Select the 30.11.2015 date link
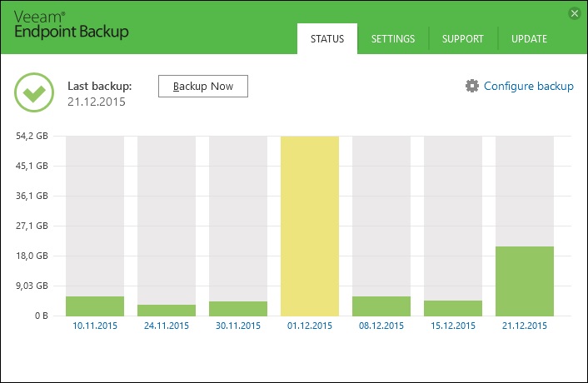588x383 pixels. 238,326
